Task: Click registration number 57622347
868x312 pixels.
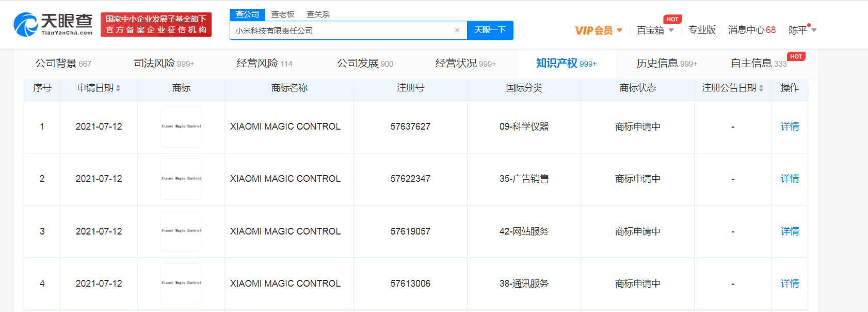Action: coord(410,179)
